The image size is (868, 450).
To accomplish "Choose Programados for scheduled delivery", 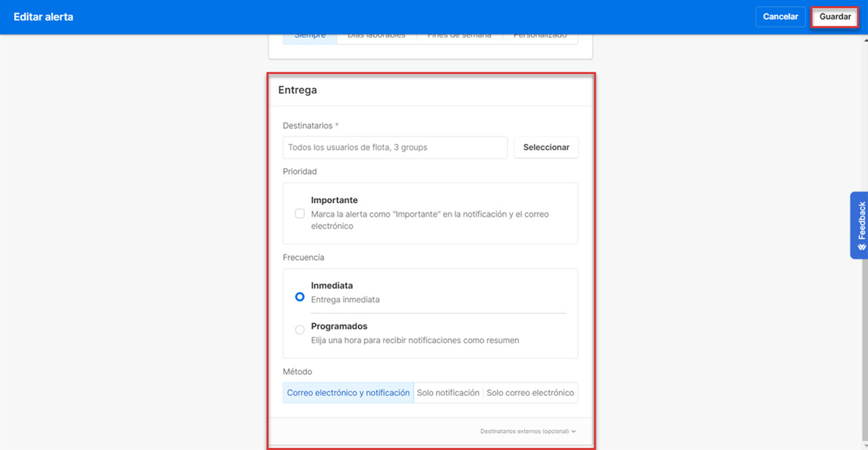I will (299, 330).
